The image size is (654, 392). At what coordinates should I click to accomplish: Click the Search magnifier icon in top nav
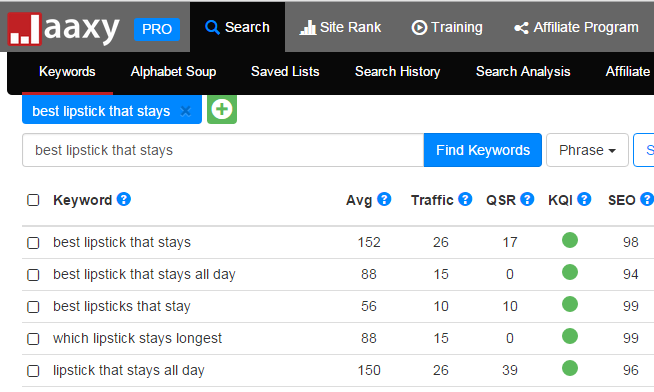pyautogui.click(x=212, y=28)
